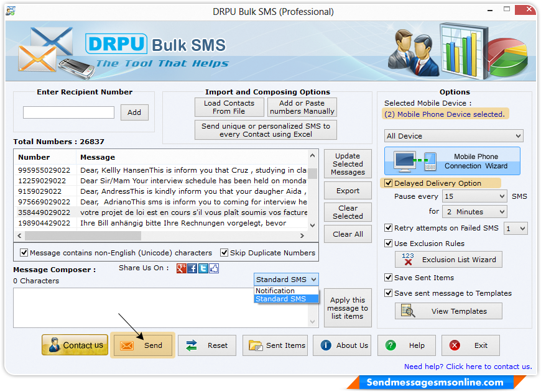541x392 pixels.
Task: Click the recipient number input field
Action: click(68, 112)
